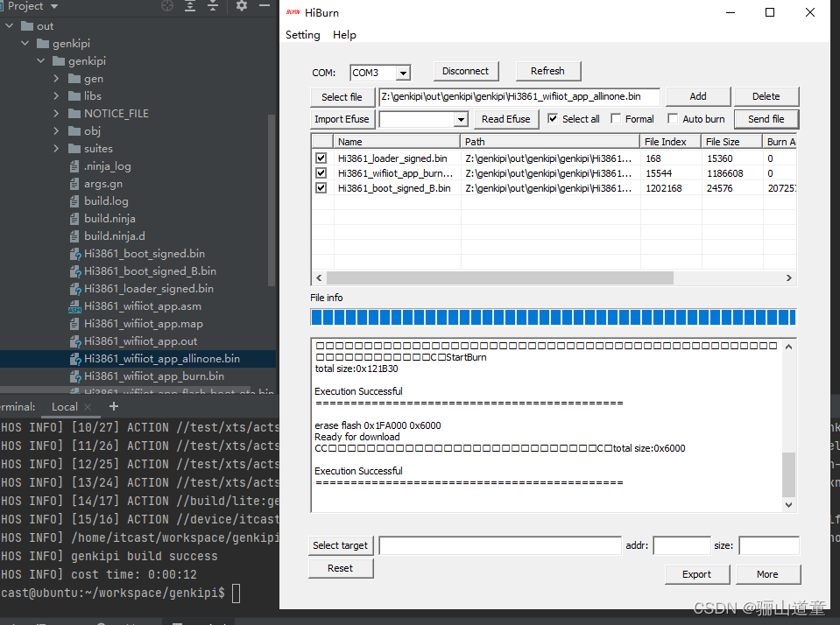840x625 pixels.
Task: Click the size input field
Action: pos(769,545)
